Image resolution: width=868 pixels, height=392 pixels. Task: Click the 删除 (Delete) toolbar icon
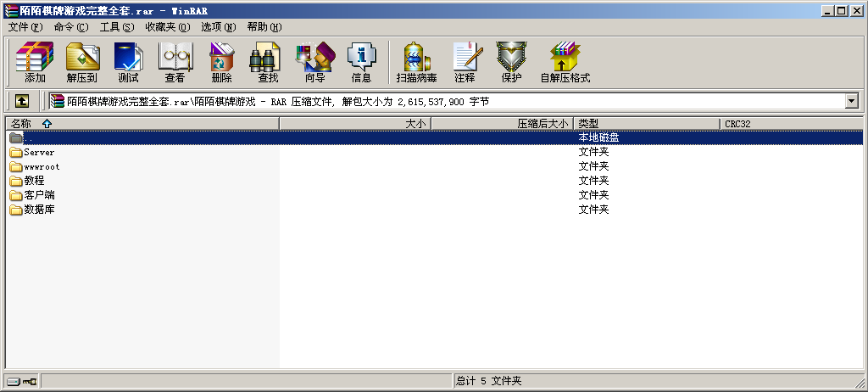point(221,62)
